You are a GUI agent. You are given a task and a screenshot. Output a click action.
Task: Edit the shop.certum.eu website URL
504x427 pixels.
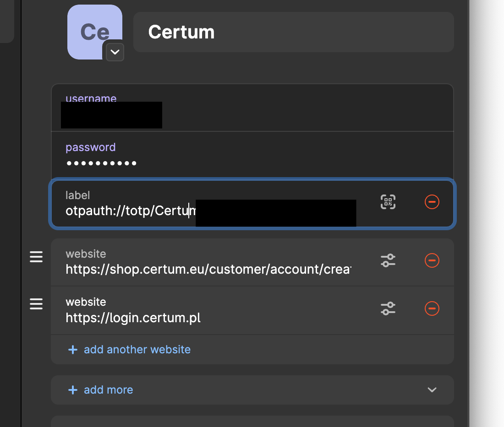[x=208, y=270]
